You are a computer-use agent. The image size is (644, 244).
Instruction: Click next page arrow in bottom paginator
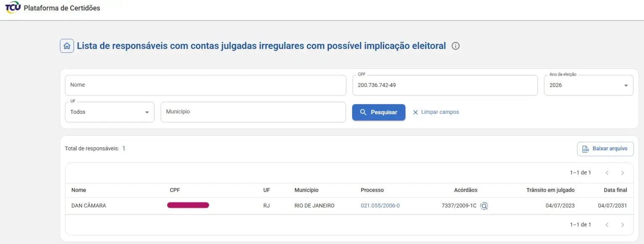623,225
